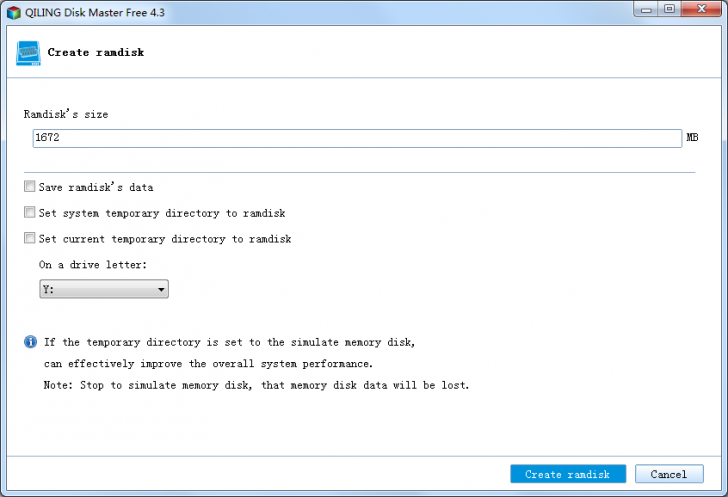Click the Ramdisk's size input field
728x497 pixels.
[357, 138]
